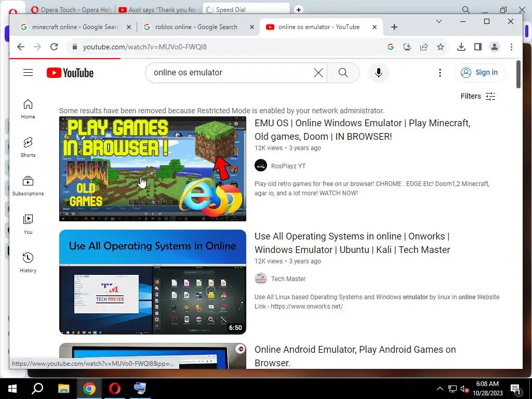Open Use All Operating Systems video thumbnail
Viewport: 532px width, 399px height.
coord(153,282)
